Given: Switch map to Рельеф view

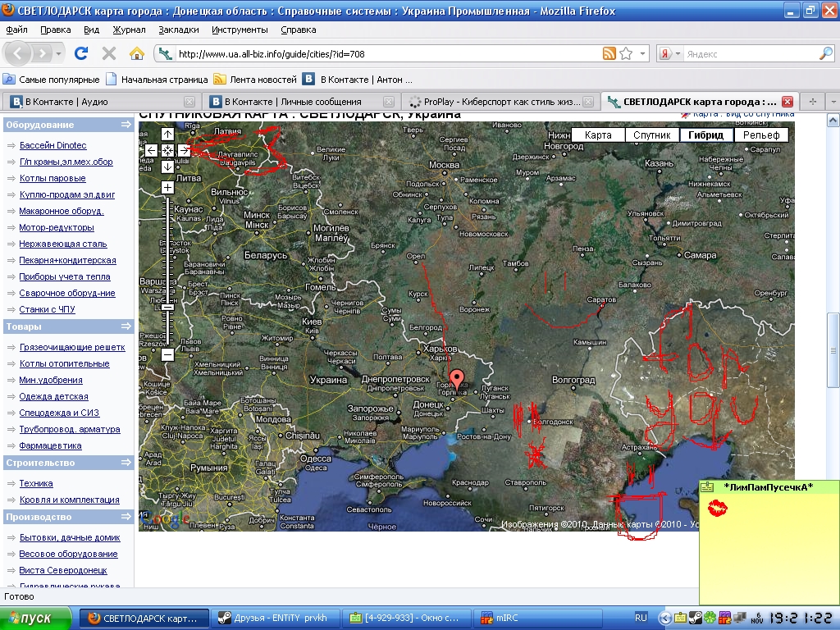Looking at the screenshot, I should click(x=761, y=135).
